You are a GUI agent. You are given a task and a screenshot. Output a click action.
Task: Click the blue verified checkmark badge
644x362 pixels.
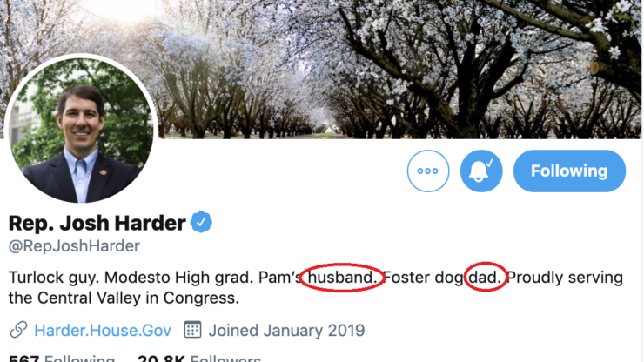click(202, 222)
